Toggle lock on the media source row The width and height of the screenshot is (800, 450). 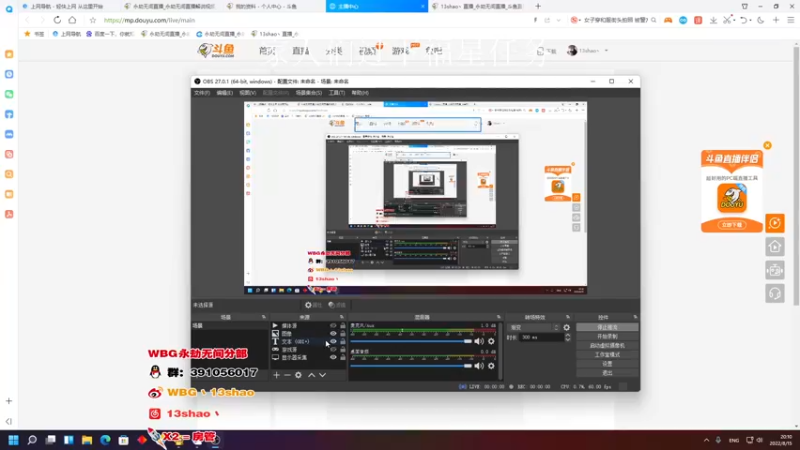click(x=343, y=326)
